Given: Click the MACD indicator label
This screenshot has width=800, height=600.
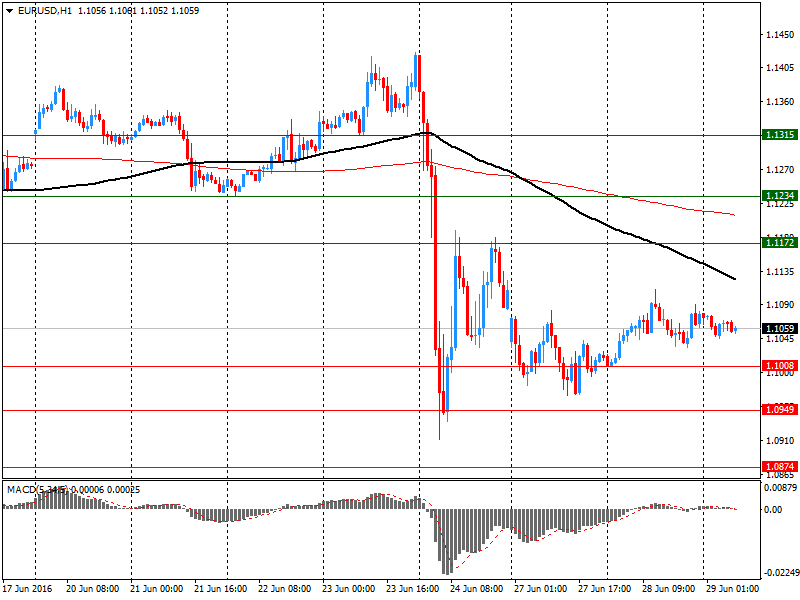Looking at the screenshot, I should point(73,490).
